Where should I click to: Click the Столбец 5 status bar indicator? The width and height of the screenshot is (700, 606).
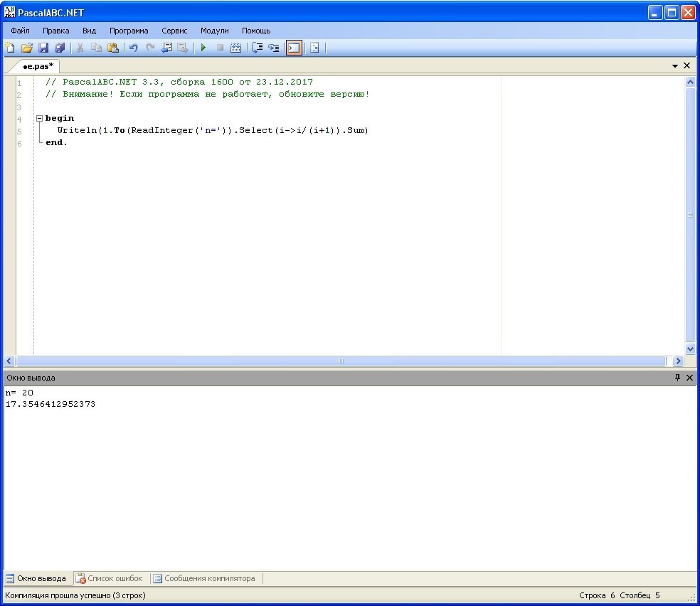click(640, 595)
